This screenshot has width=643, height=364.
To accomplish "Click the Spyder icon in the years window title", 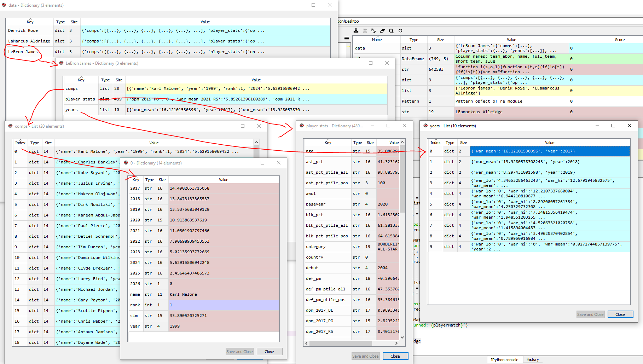I will pyautogui.click(x=425, y=126).
